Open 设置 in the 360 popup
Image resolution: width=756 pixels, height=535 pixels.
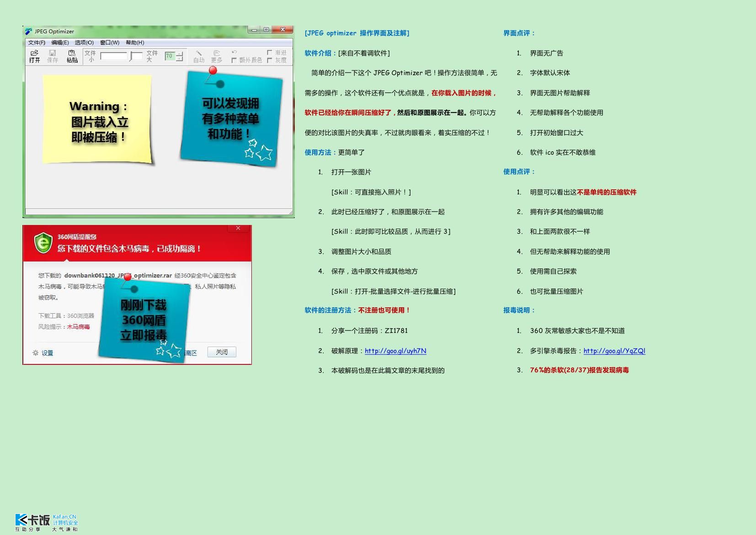48,353
